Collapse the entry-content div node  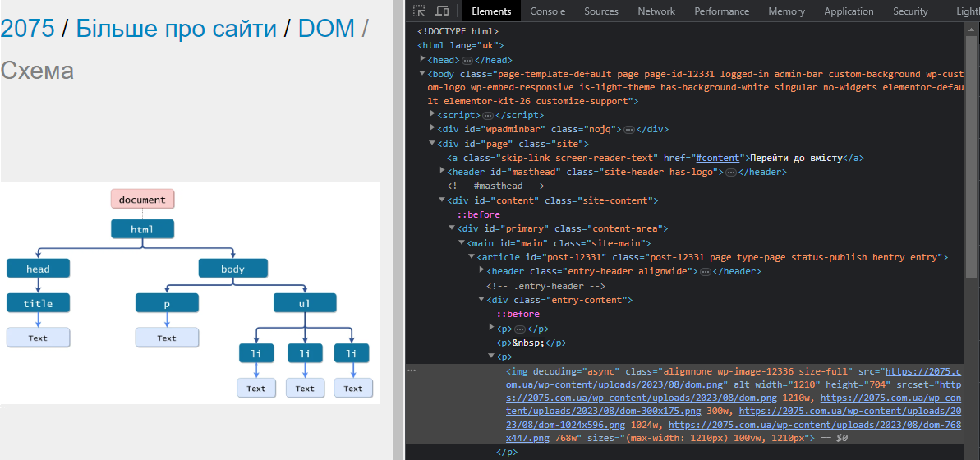pyautogui.click(x=481, y=299)
